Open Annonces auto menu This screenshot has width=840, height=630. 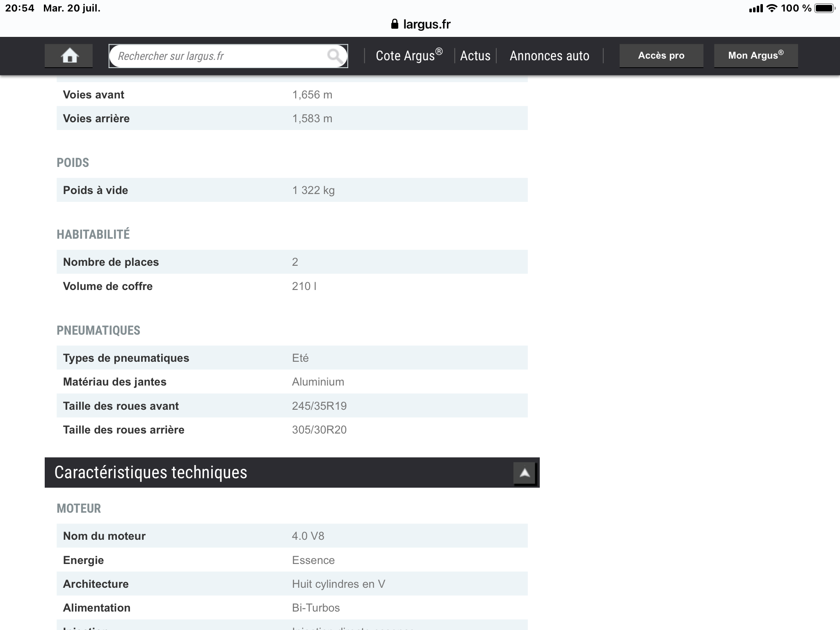(549, 56)
